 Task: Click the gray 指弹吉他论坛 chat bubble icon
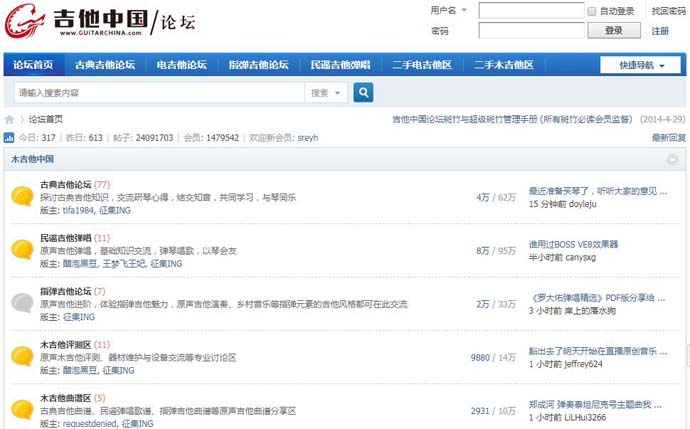pyautogui.click(x=21, y=303)
